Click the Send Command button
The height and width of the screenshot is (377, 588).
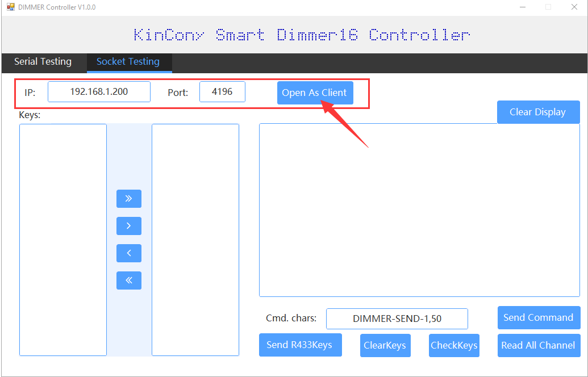pos(539,318)
